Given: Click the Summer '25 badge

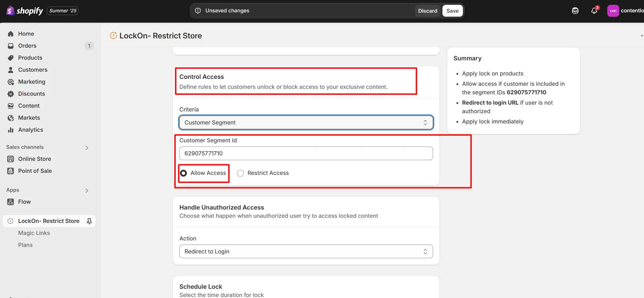Looking at the screenshot, I should click(63, 11).
